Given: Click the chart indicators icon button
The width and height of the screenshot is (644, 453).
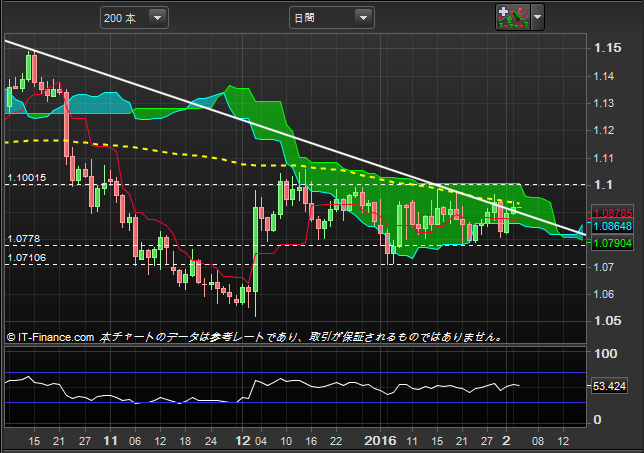Looking at the screenshot, I should [513, 18].
